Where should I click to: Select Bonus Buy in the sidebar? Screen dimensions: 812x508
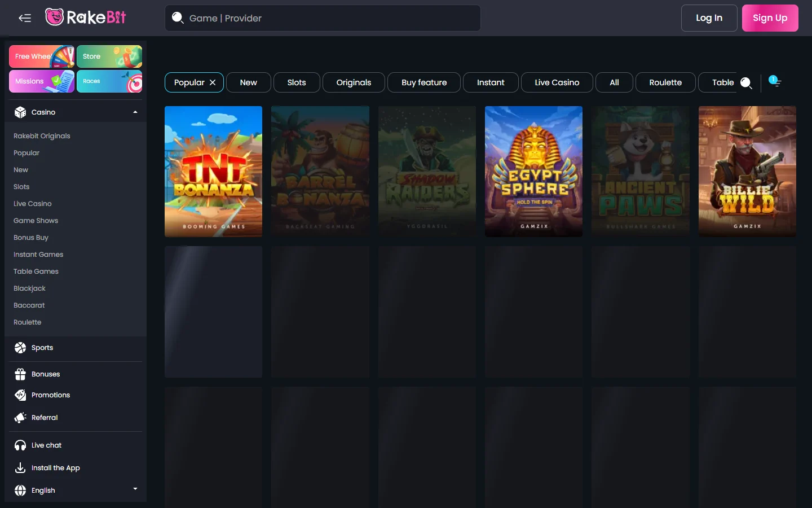[x=31, y=238]
